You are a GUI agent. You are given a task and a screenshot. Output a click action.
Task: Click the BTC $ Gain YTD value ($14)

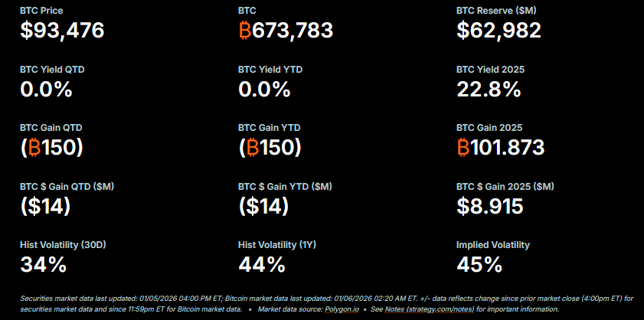tap(263, 206)
